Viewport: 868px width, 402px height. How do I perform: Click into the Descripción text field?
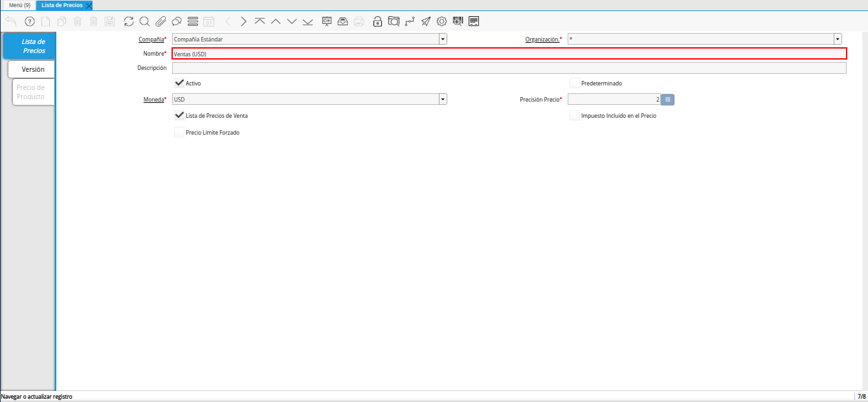click(x=509, y=68)
